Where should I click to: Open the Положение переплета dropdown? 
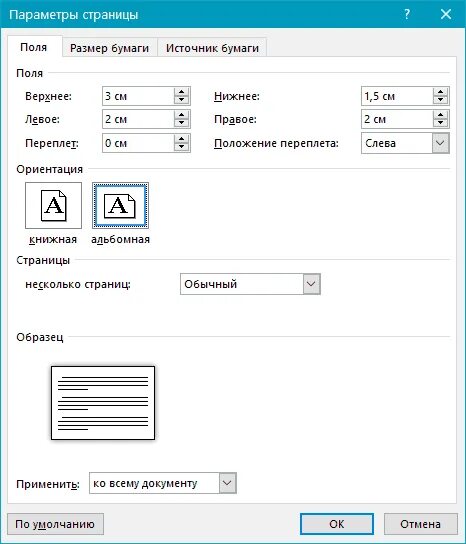pos(440,143)
